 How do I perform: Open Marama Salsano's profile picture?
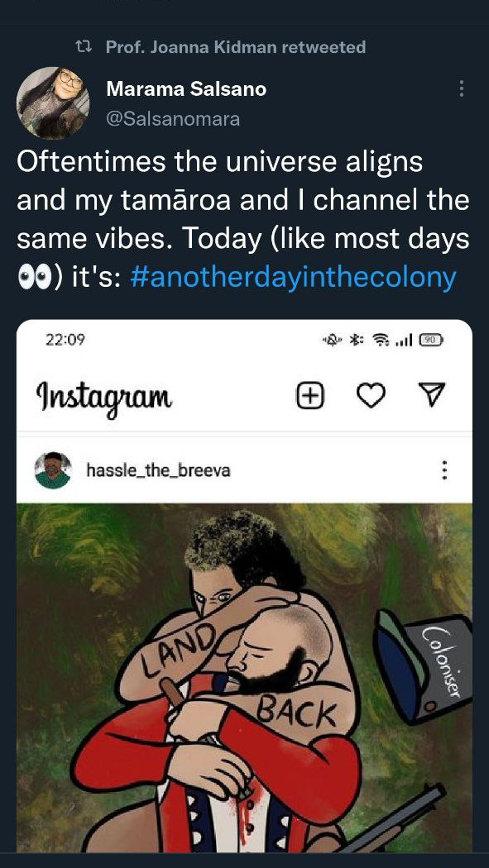pos(53,103)
